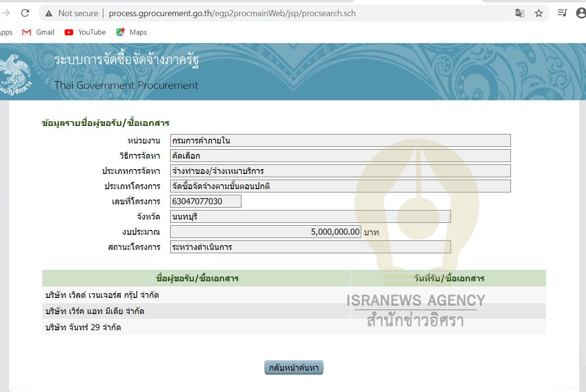Click the จังหวัด field showing นนทบุรี

click(310, 217)
